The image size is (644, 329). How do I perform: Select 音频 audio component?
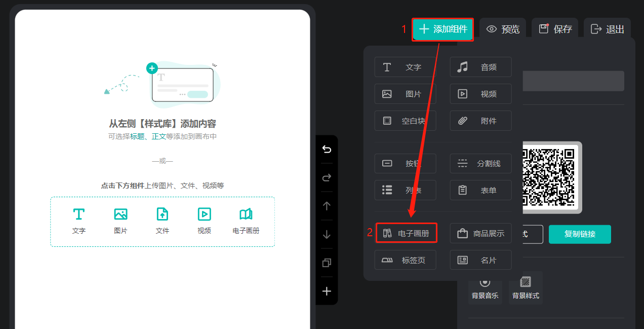[480, 67]
